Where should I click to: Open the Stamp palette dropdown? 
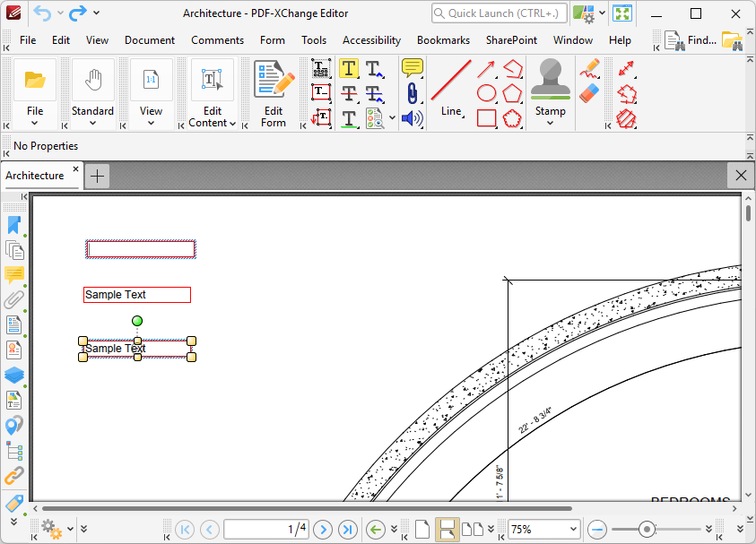click(x=550, y=124)
